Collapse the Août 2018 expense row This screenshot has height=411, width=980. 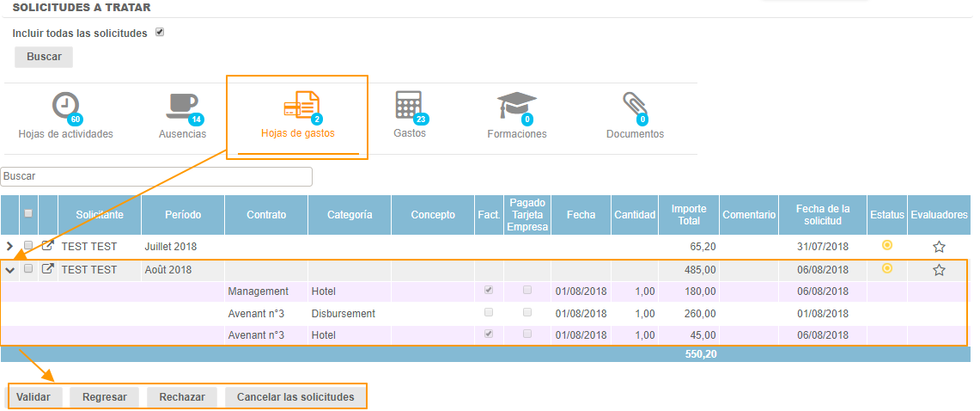(x=10, y=270)
